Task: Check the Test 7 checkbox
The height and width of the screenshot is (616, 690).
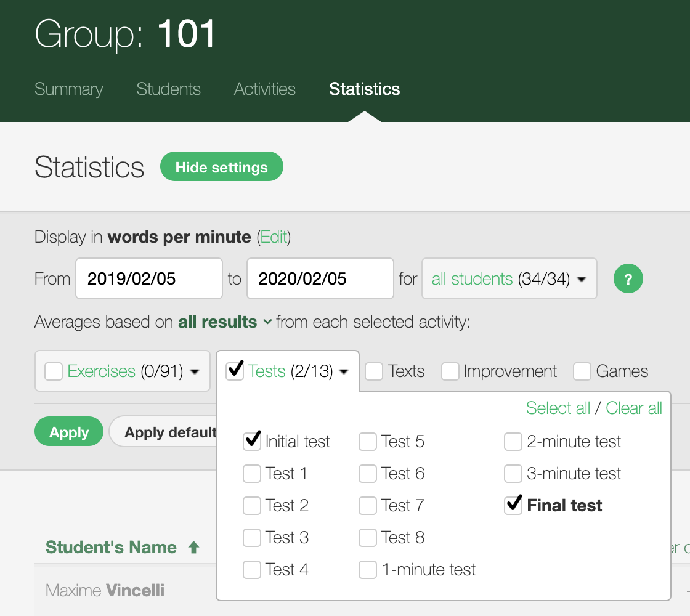Action: [368, 505]
